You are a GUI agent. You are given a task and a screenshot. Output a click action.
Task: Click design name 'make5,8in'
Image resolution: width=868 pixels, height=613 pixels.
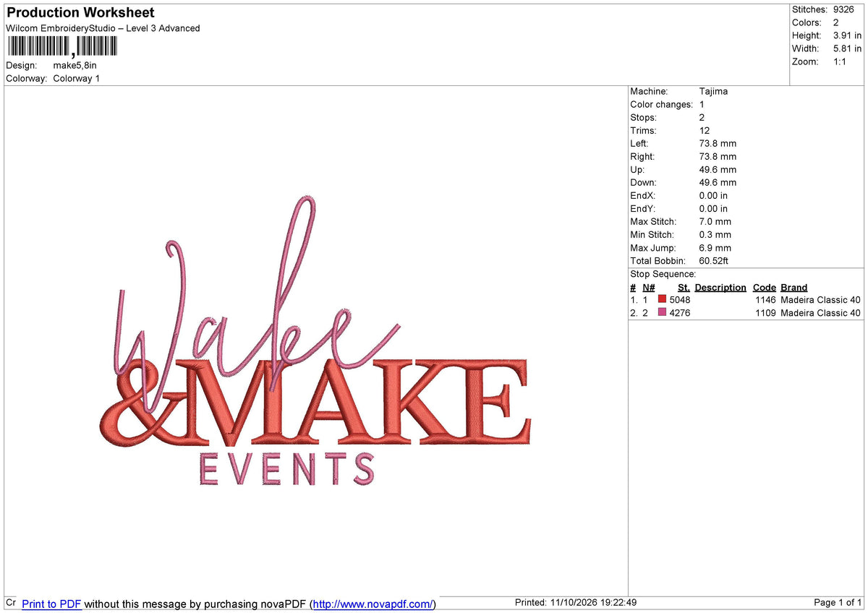tap(75, 66)
